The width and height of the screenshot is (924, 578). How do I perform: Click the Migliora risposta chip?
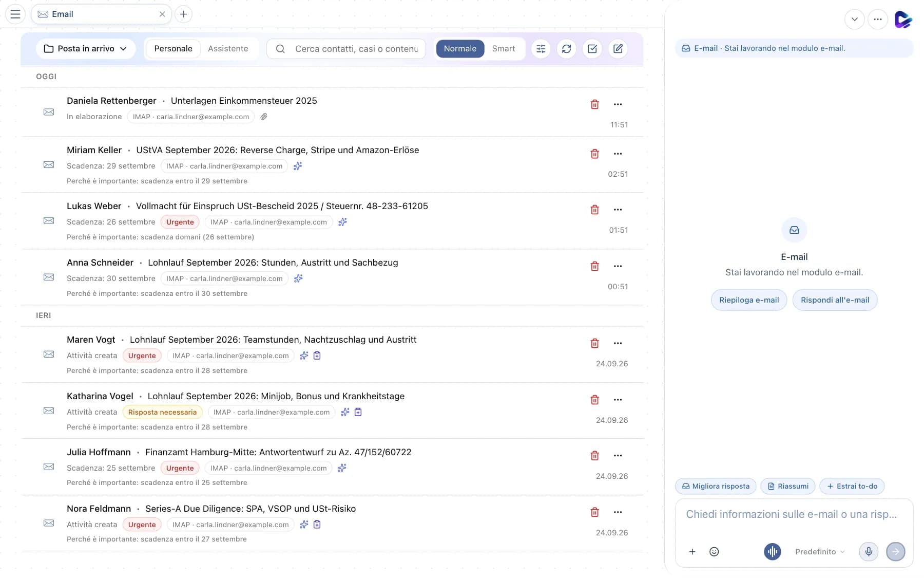coord(716,486)
